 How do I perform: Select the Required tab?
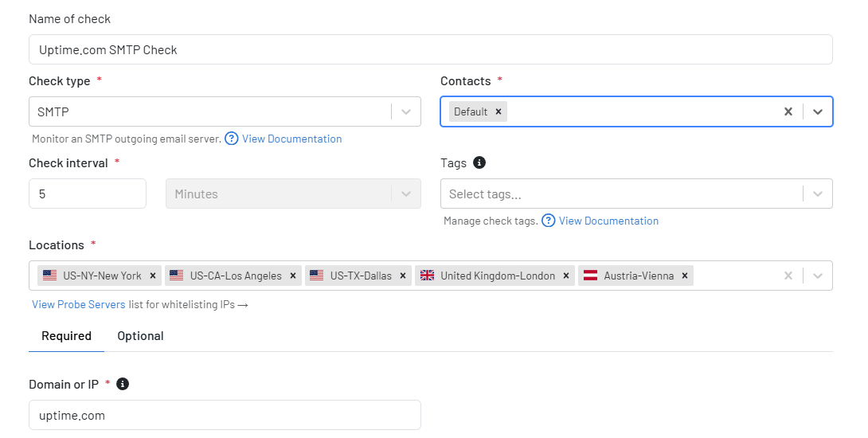[x=66, y=336]
